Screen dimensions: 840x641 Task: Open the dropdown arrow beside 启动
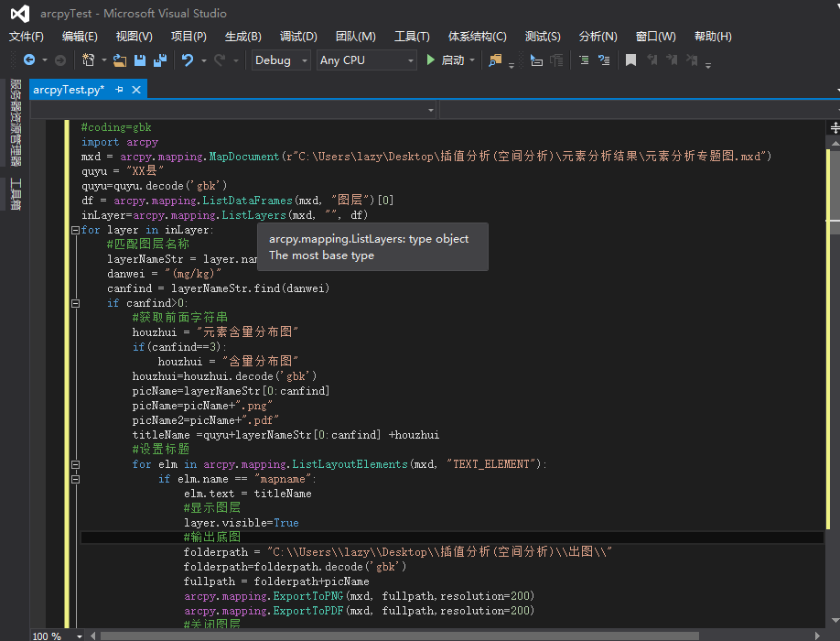click(x=472, y=60)
